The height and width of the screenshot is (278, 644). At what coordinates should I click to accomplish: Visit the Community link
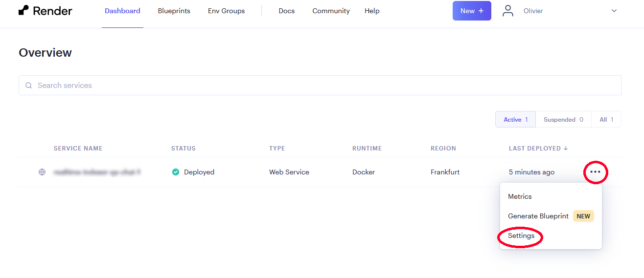(331, 11)
